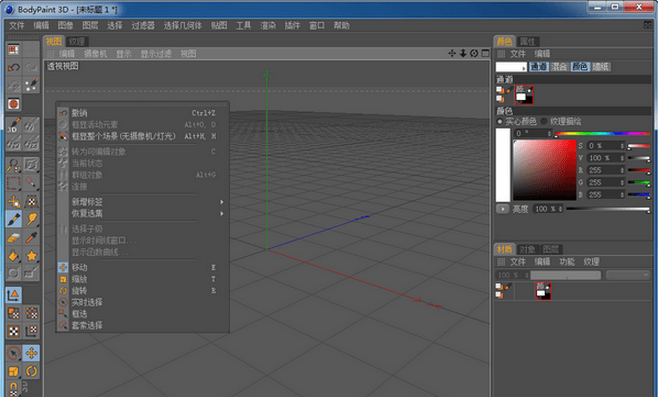Image resolution: width=658 pixels, height=397 pixels.
Task: Click the S saturation value stepper
Action: click(x=622, y=146)
